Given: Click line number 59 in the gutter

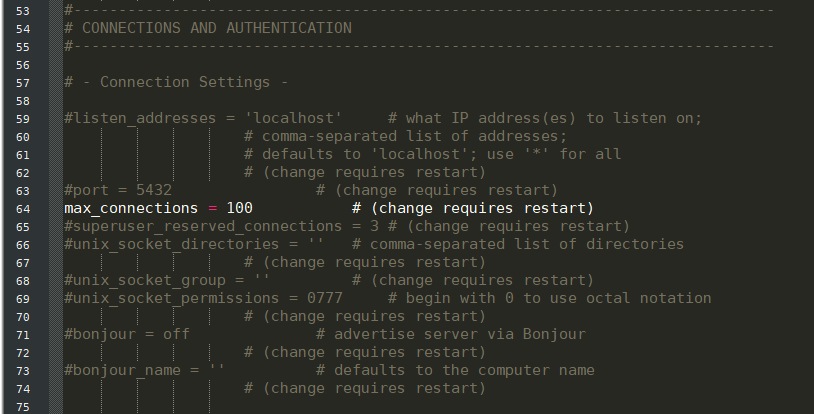Looking at the screenshot, I should click(23, 118).
